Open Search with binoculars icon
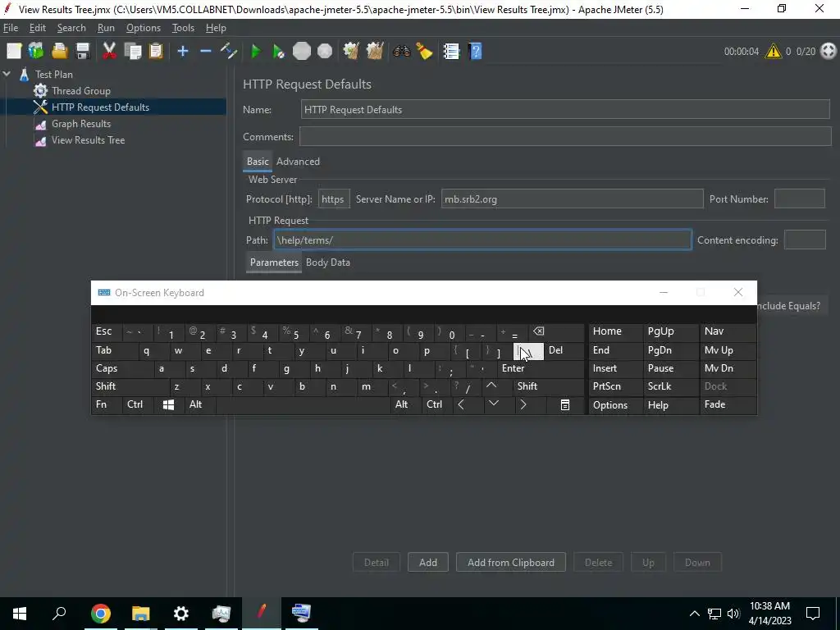 (x=401, y=52)
